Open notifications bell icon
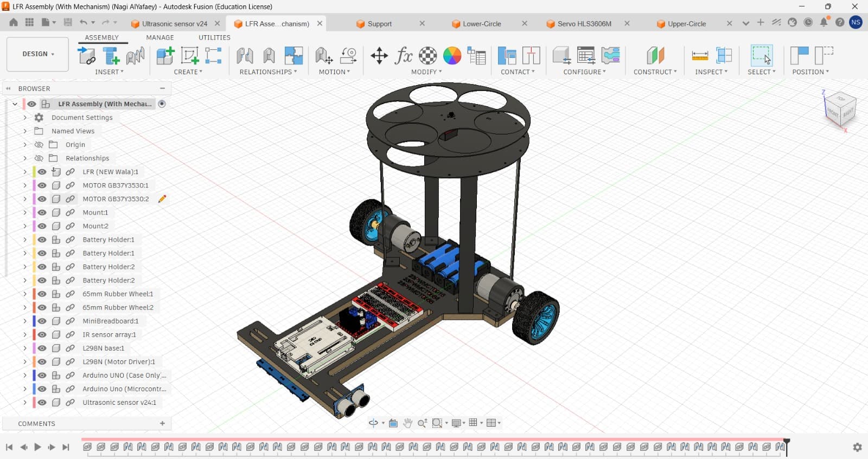Viewport: 868px width, 459px height. tap(824, 22)
